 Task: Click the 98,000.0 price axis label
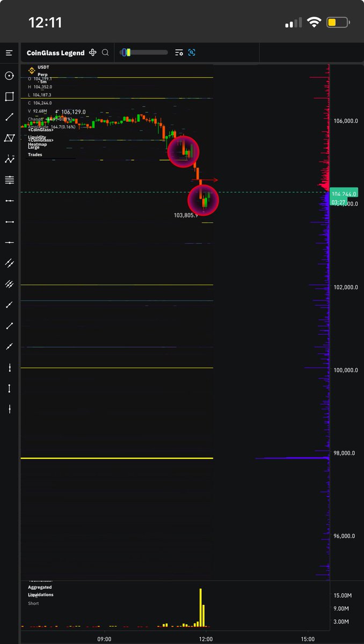345,453
